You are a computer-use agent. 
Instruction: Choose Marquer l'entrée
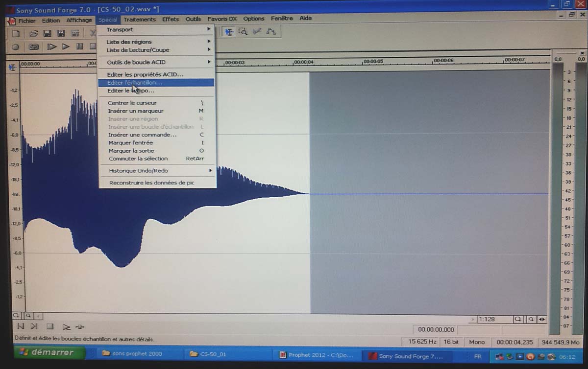157,142
